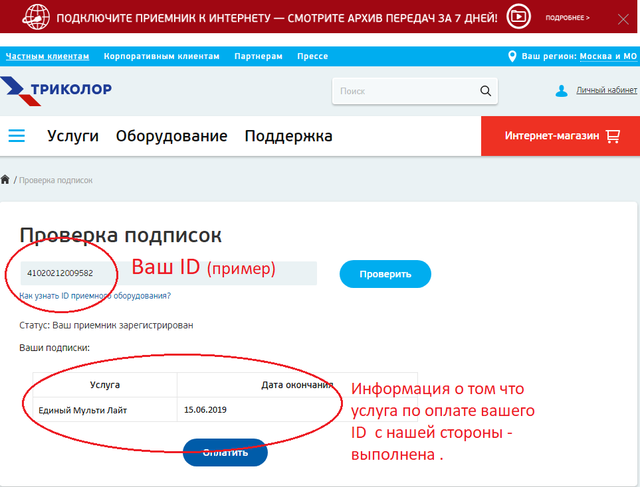This screenshot has width=640, height=487.
Task: Click the region location pin icon
Action: (x=512, y=56)
